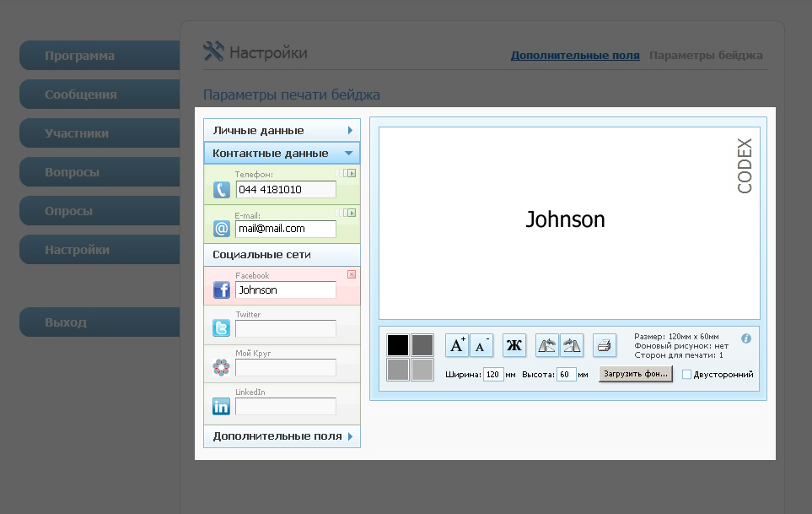Open the Сообщения menu item
The height and width of the screenshot is (514, 812).
click(99, 95)
